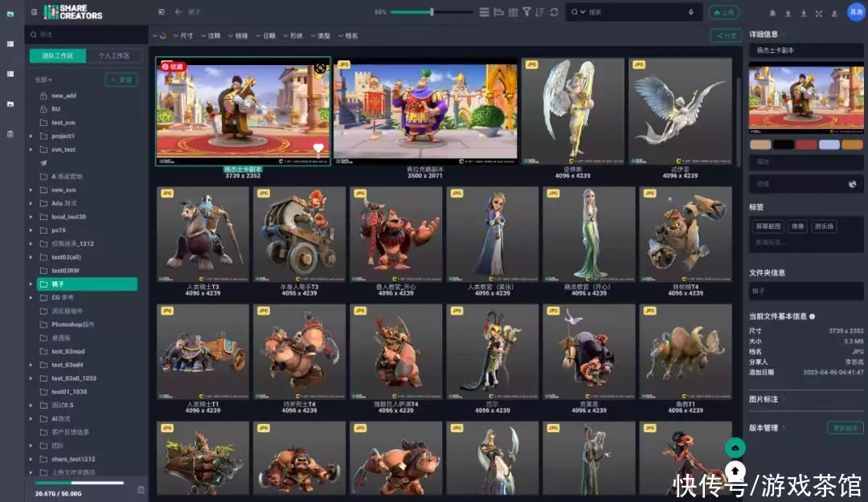Open the color filter dropdown
The height and width of the screenshot is (502, 868).
click(159, 36)
